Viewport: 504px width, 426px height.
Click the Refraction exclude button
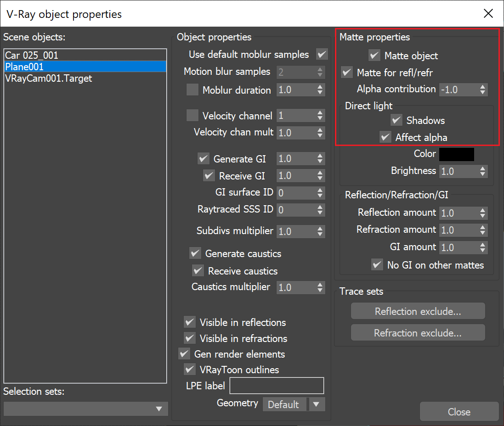[418, 332]
